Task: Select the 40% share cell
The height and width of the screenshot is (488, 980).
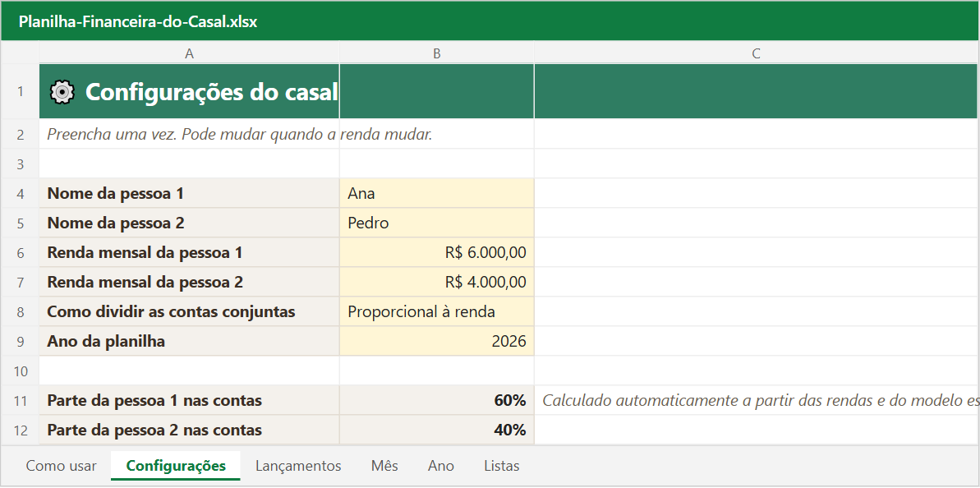Action: [x=437, y=430]
